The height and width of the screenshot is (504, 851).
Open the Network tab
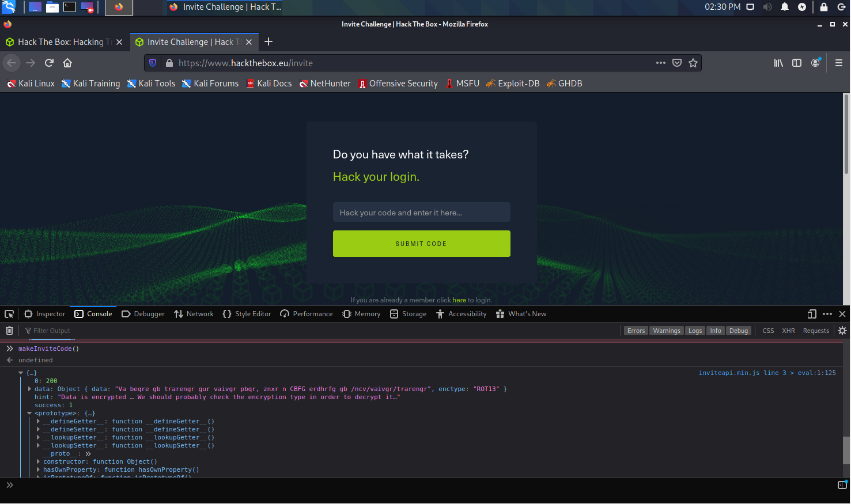(x=194, y=314)
